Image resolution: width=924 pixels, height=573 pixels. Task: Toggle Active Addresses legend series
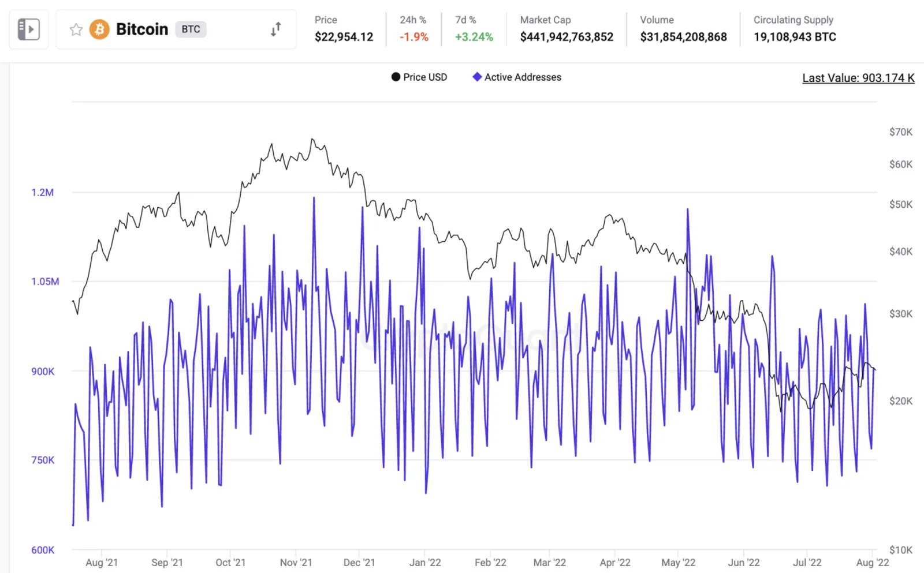517,77
